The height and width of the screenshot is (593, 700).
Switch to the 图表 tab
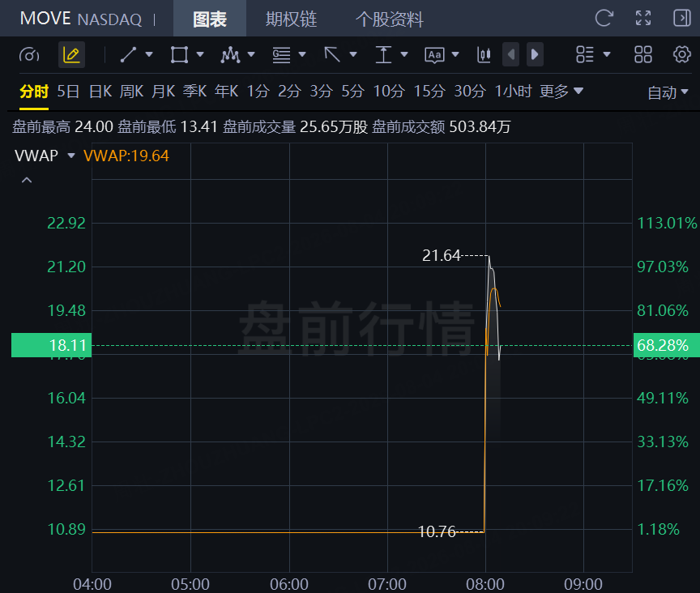(x=210, y=19)
